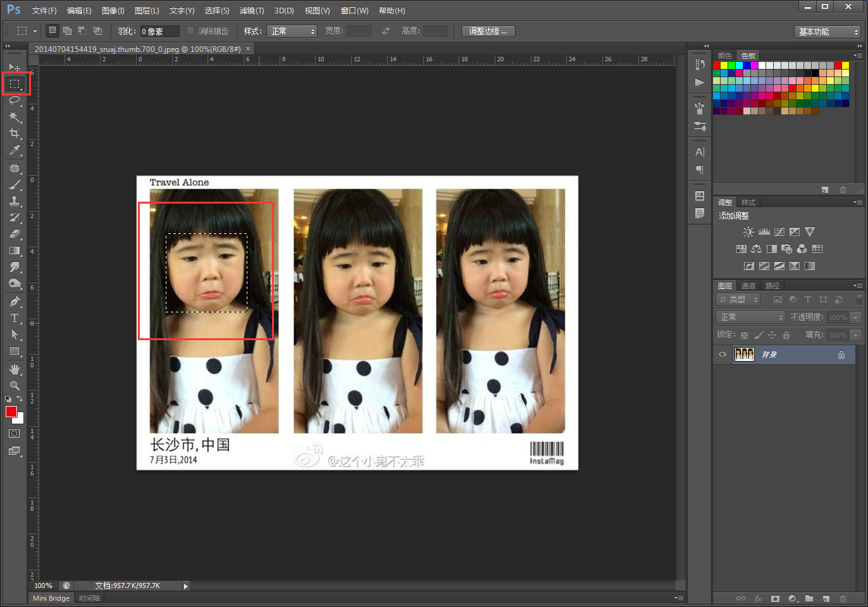Screen dimensions: 868x607
Task: Open the Mini Bridge panel
Action: pyautogui.click(x=51, y=598)
